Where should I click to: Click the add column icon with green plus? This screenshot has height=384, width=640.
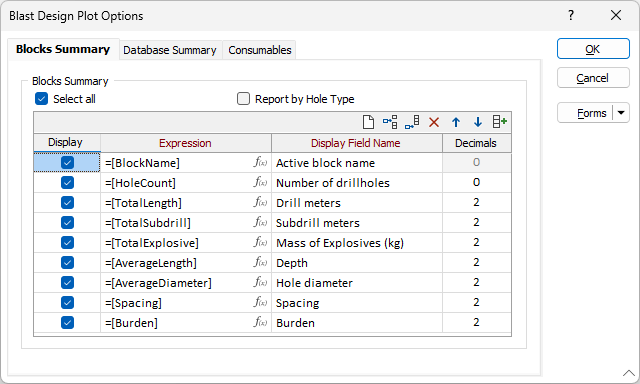[500, 122]
